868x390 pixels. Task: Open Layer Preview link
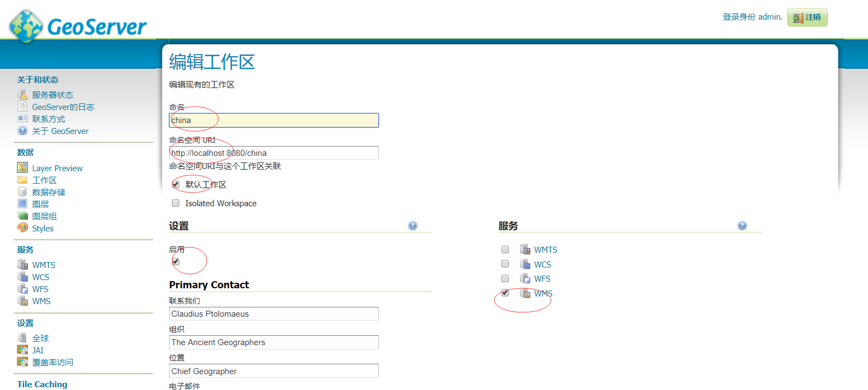click(x=57, y=168)
